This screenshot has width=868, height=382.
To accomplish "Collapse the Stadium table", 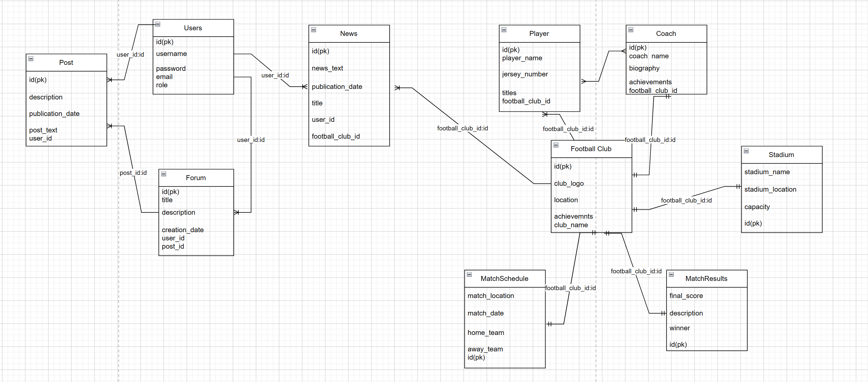I will tap(746, 151).
